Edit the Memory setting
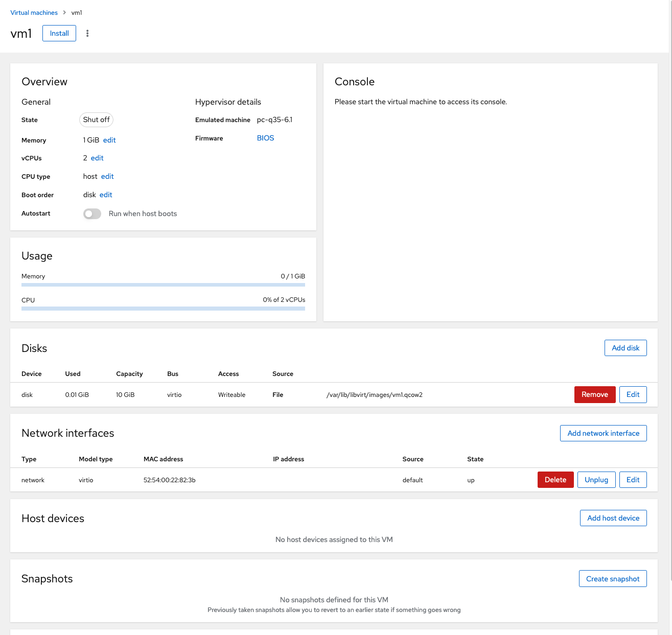 [109, 140]
